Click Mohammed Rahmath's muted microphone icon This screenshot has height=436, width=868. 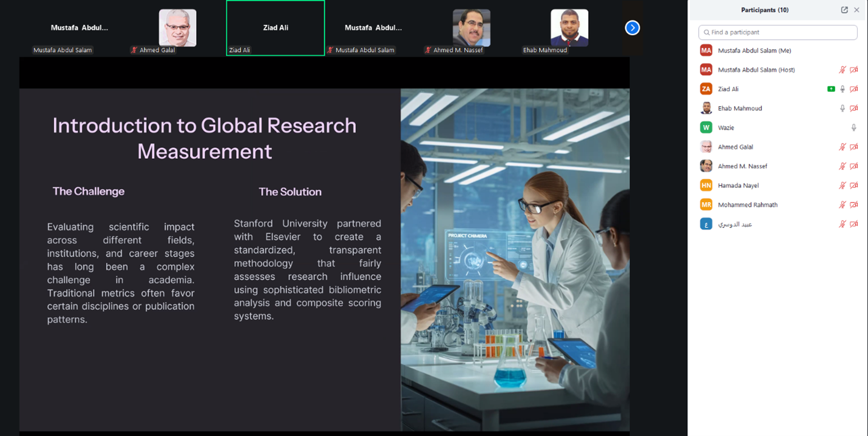[843, 205]
